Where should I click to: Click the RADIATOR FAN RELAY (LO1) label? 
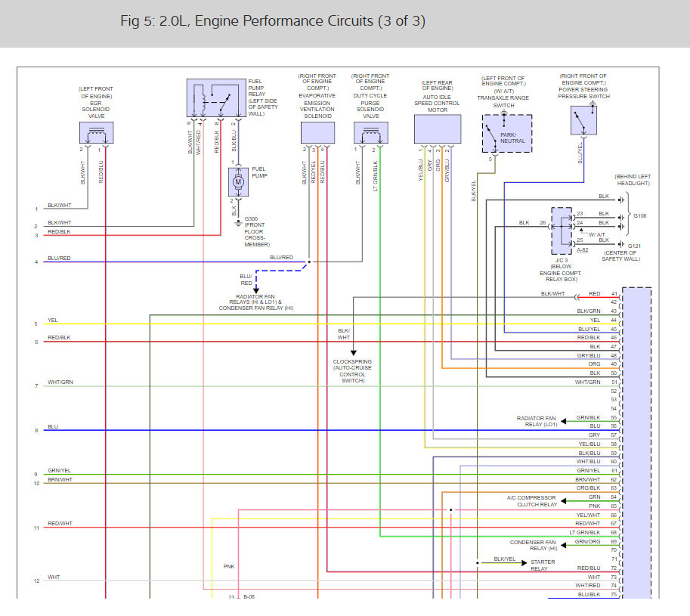537,421
